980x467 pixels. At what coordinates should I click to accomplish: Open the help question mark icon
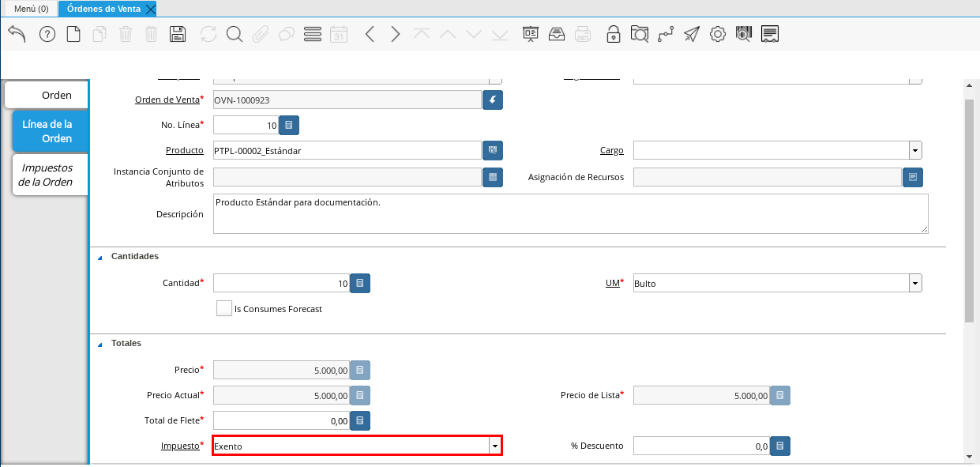pos(47,34)
